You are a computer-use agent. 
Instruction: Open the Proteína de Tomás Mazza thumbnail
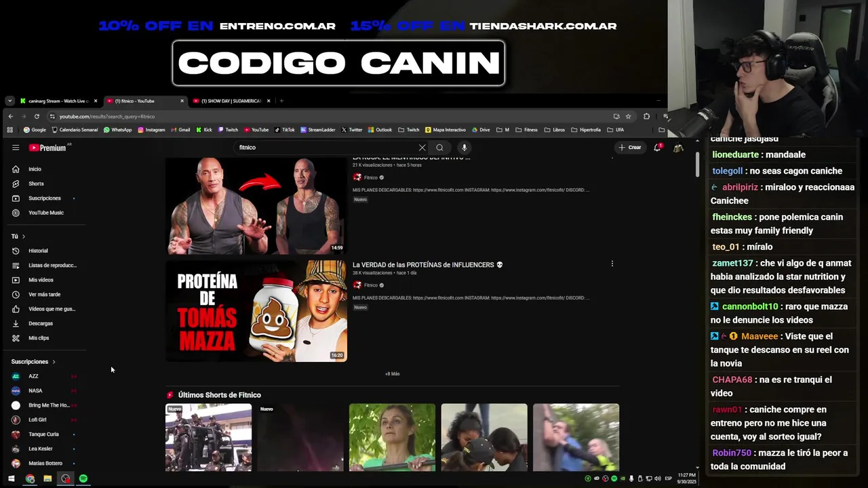(x=256, y=311)
